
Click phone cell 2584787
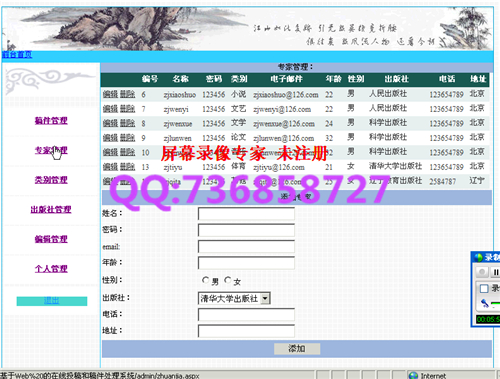(442, 181)
